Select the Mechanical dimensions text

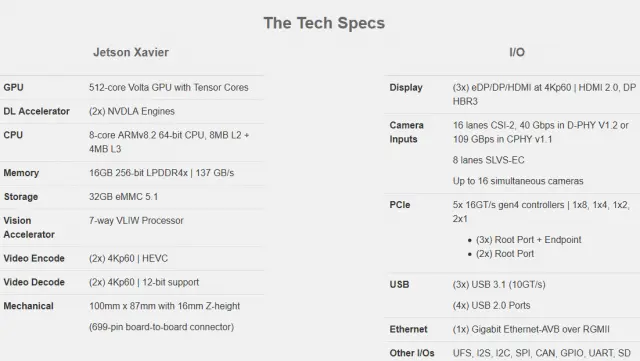coord(164,306)
